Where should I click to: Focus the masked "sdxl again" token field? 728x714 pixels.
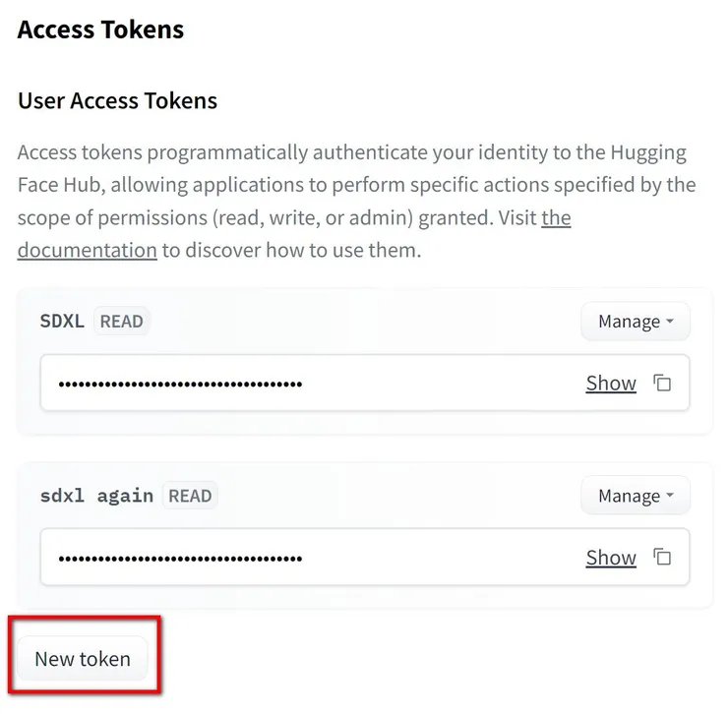point(295,558)
